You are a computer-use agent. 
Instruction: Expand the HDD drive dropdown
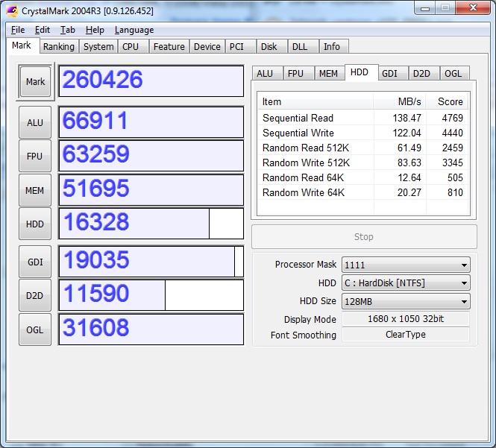(x=406, y=283)
